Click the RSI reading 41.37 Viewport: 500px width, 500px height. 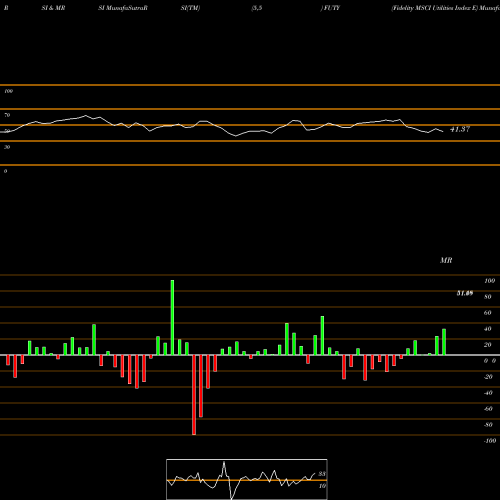pyautogui.click(x=460, y=129)
